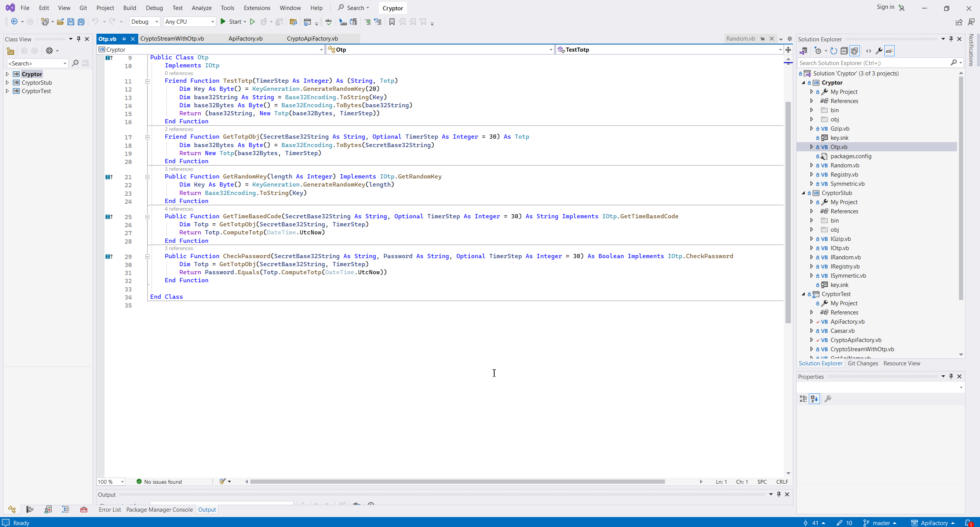Screen dimensions: 980x527
Task: Toggle a bookmark with the bookmark icon
Action: click(x=392, y=22)
